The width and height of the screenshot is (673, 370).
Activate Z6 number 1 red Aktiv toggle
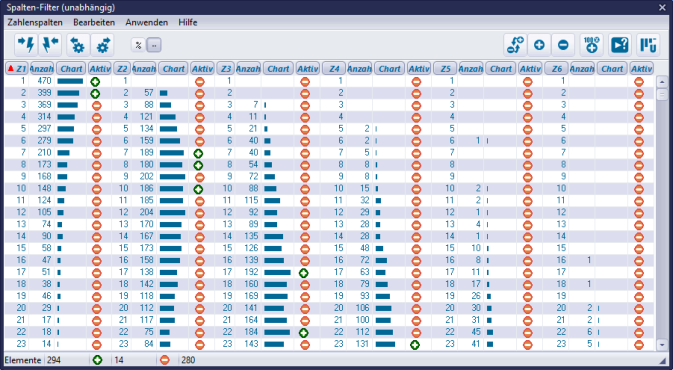click(x=639, y=82)
